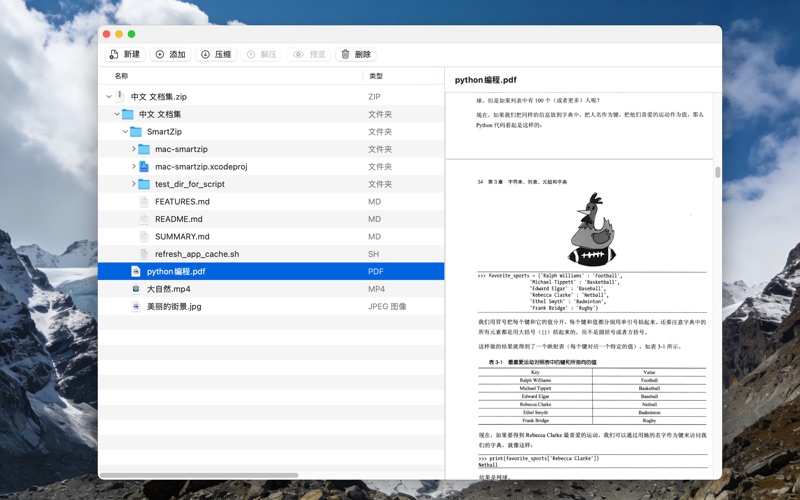Click the 预览 (Preview) eye button

coord(309,54)
